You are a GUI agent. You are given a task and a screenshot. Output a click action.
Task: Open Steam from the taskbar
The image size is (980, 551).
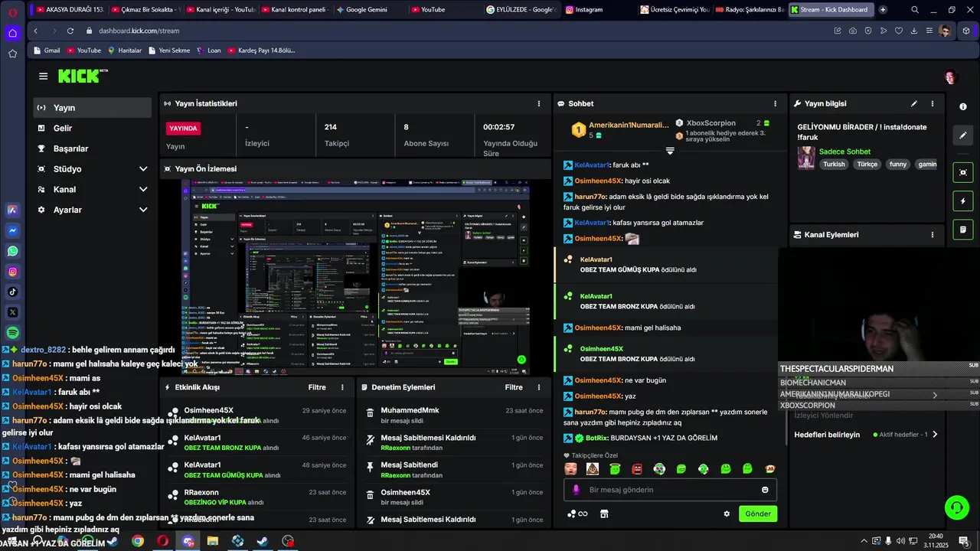point(263,541)
